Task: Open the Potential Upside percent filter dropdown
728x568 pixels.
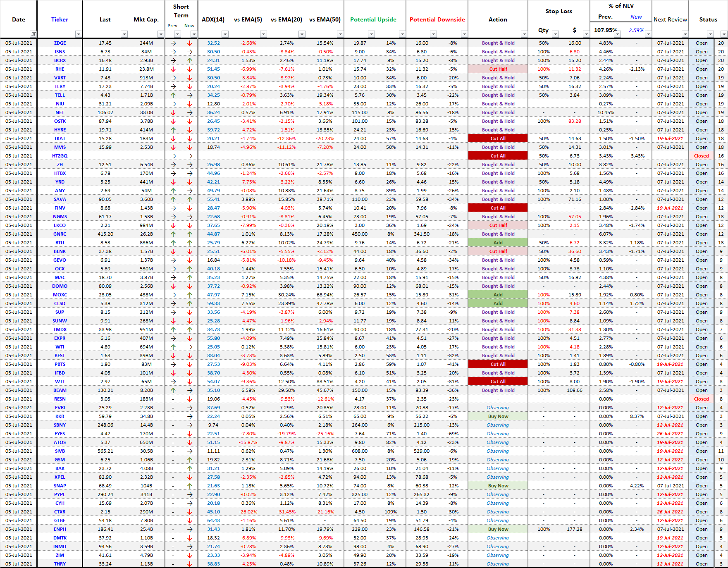Action: (x=402, y=34)
